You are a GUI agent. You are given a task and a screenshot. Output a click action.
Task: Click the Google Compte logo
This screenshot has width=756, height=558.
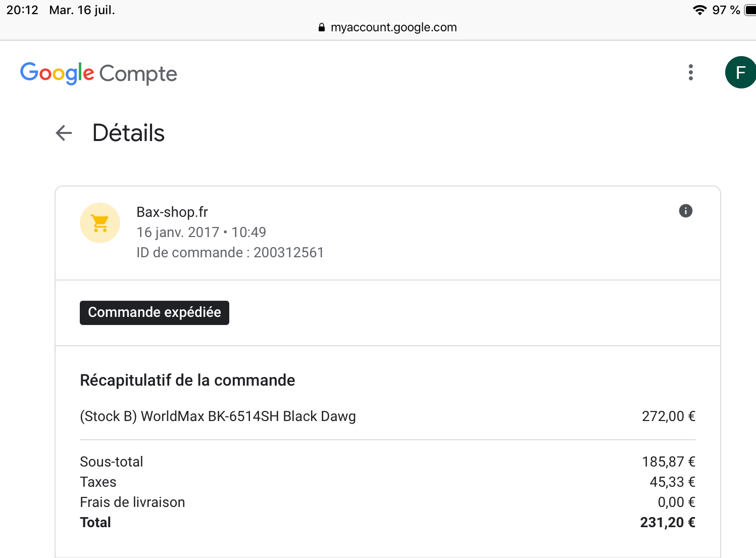click(98, 73)
